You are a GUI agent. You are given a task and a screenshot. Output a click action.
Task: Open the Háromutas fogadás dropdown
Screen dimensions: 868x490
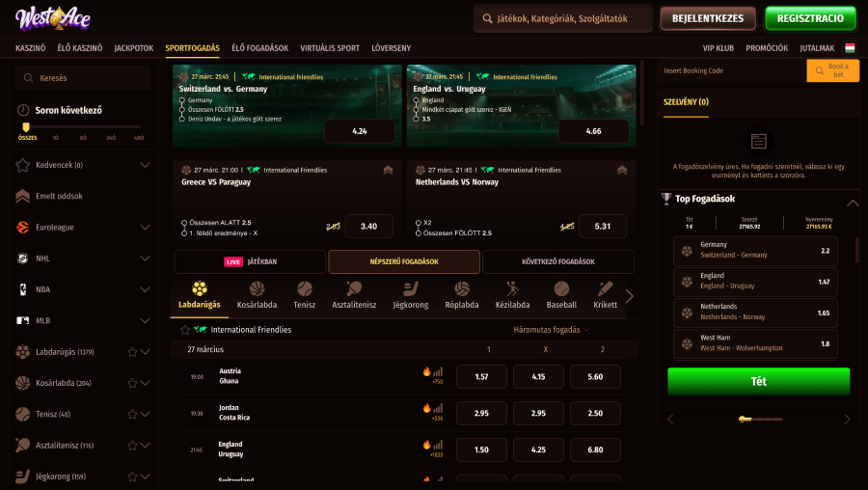[551, 330]
